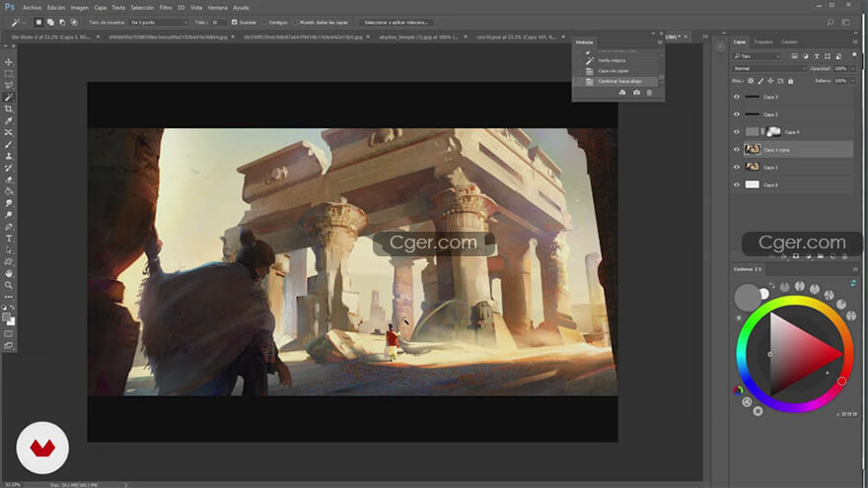Open the Ventana menu
The image size is (868, 488).
[218, 8]
